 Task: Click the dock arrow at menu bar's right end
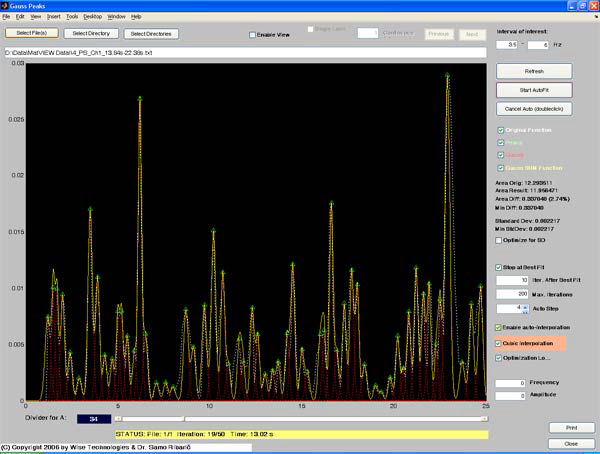click(x=596, y=17)
